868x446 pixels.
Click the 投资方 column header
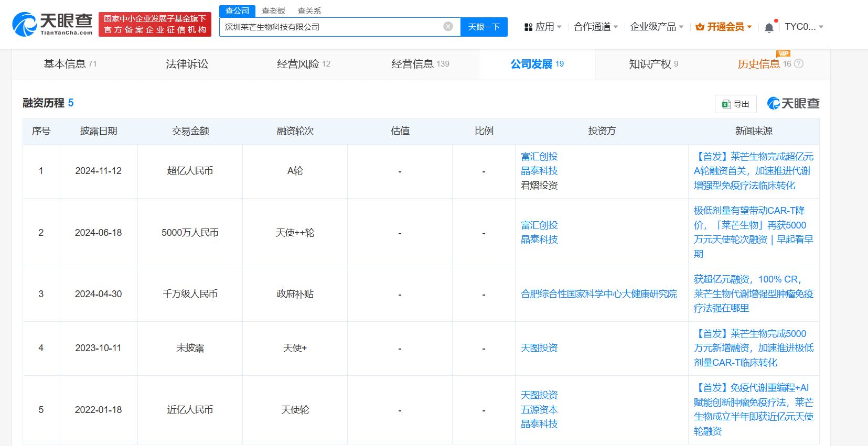point(602,131)
